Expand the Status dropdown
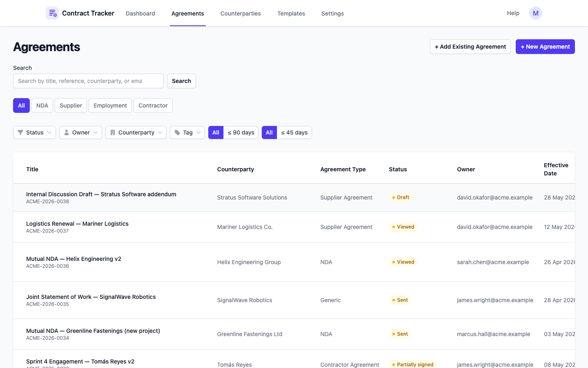This screenshot has width=588, height=368. [34, 132]
